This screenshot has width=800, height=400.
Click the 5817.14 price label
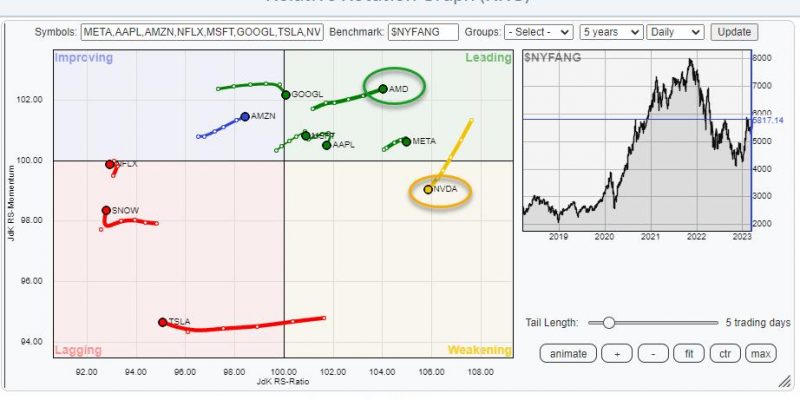(768, 120)
